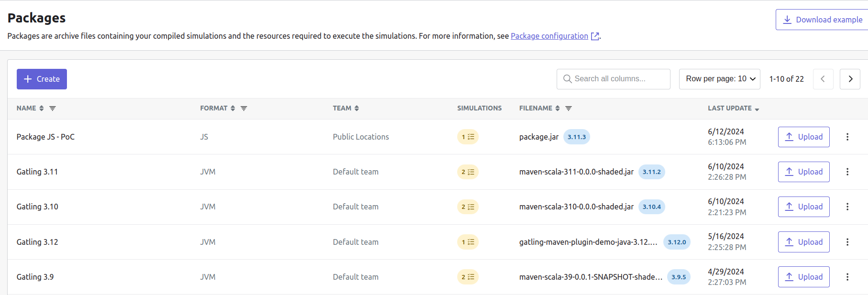Viewport: 868px width, 295px height.
Task: Open the FORMAT column filter
Action: tap(244, 109)
